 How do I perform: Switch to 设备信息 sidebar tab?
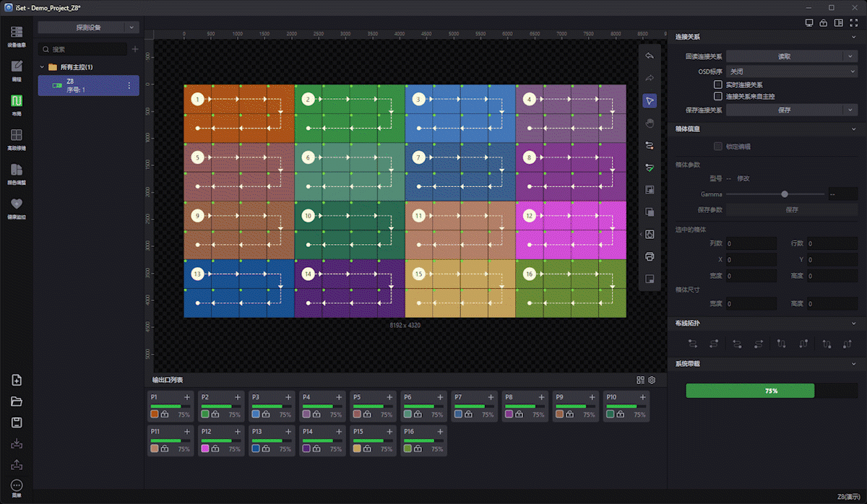(16, 36)
